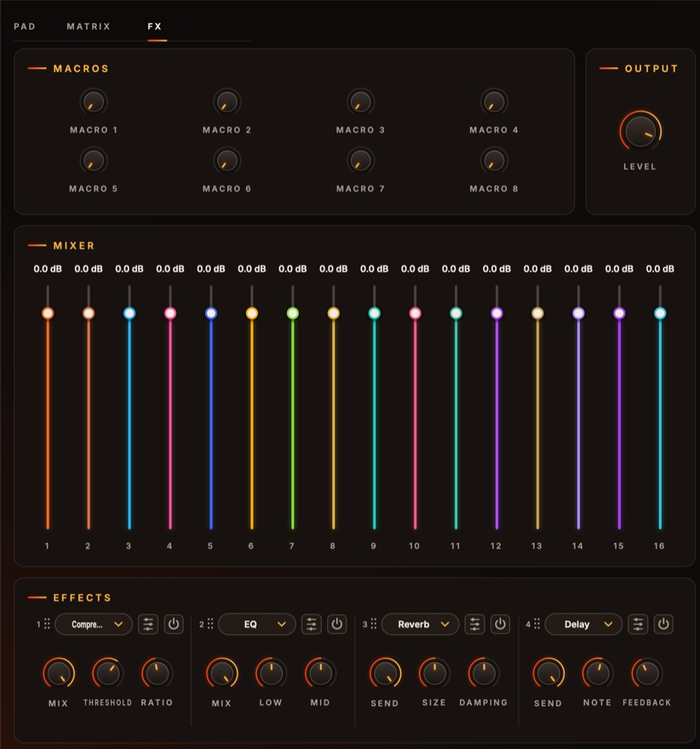This screenshot has height=749, width=700.
Task: Click the delay Note knob
Action: pyautogui.click(x=597, y=673)
